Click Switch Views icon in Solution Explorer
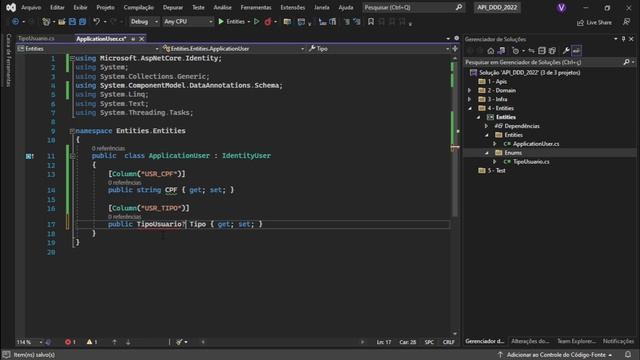The width and height of the screenshot is (640, 360). click(x=501, y=51)
